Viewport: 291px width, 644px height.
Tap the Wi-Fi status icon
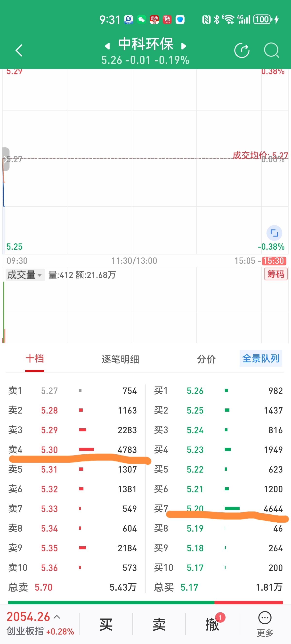point(228,19)
